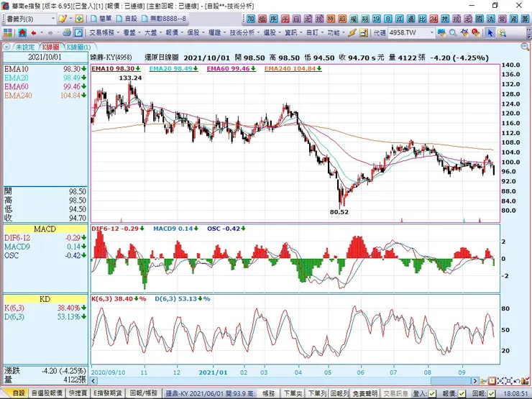Click the blue '法' shortcut icon

491,19
